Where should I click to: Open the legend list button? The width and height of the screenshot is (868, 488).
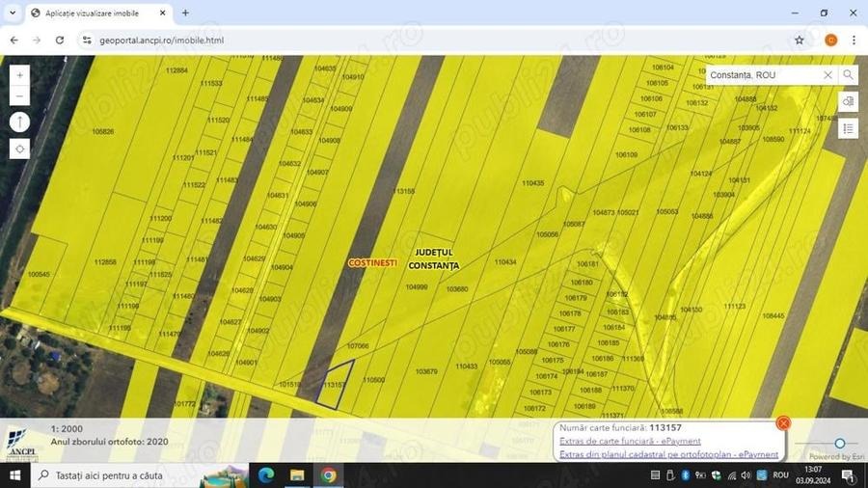pyautogui.click(x=848, y=129)
